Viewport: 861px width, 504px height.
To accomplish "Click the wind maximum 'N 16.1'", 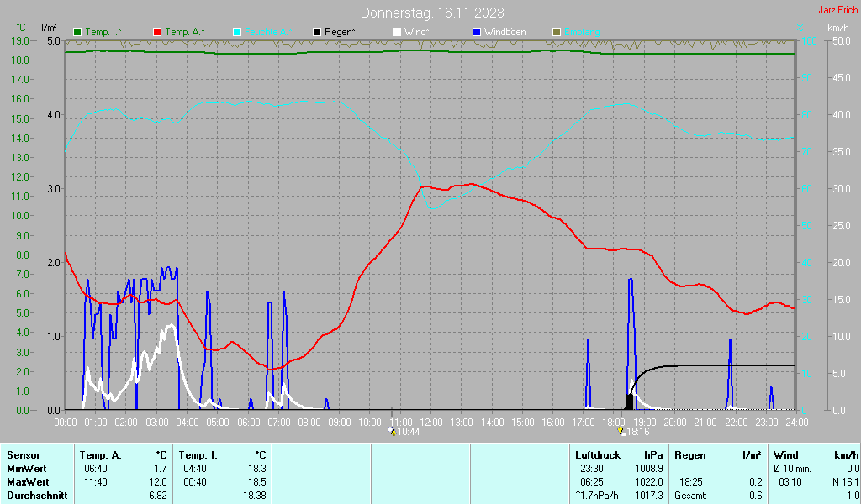I will (x=845, y=482).
